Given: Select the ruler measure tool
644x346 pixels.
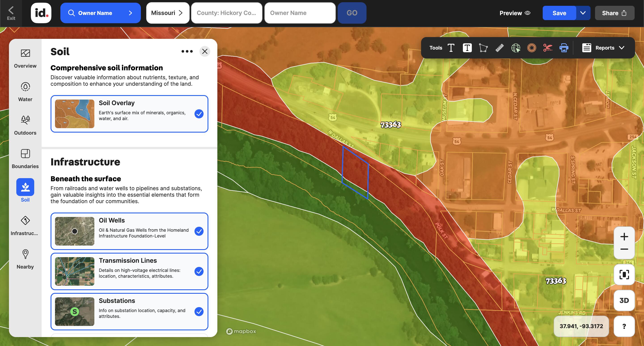Looking at the screenshot, I should 499,48.
